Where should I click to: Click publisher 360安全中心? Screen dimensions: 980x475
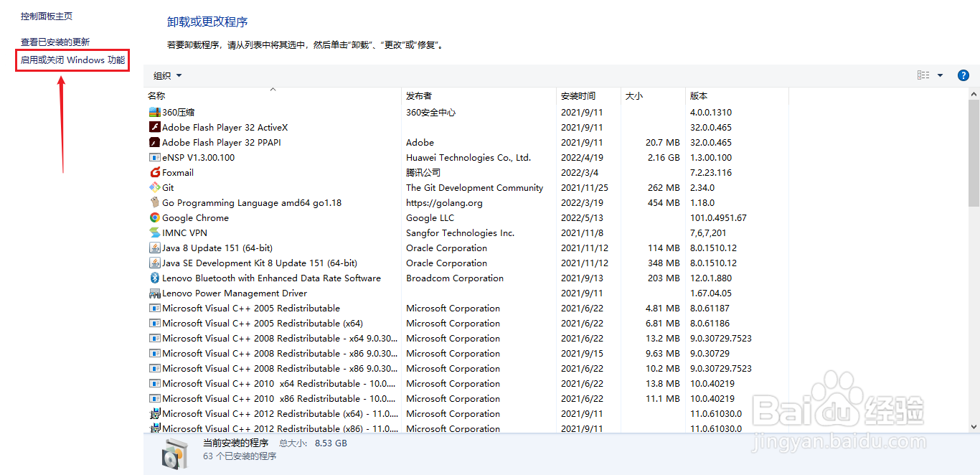pos(430,112)
